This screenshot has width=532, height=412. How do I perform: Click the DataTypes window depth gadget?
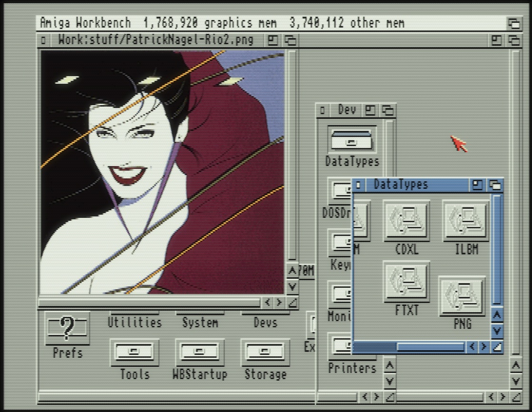494,185
